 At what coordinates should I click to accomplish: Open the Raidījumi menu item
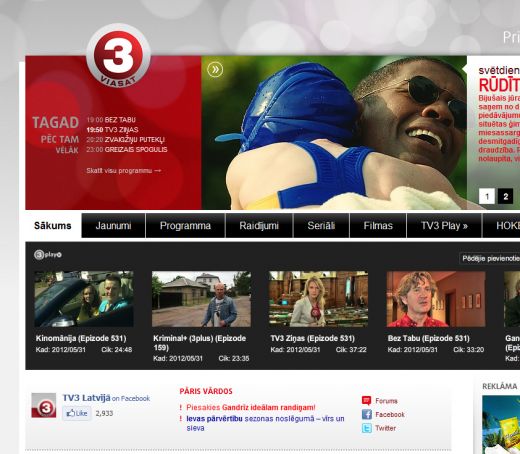[259, 226]
